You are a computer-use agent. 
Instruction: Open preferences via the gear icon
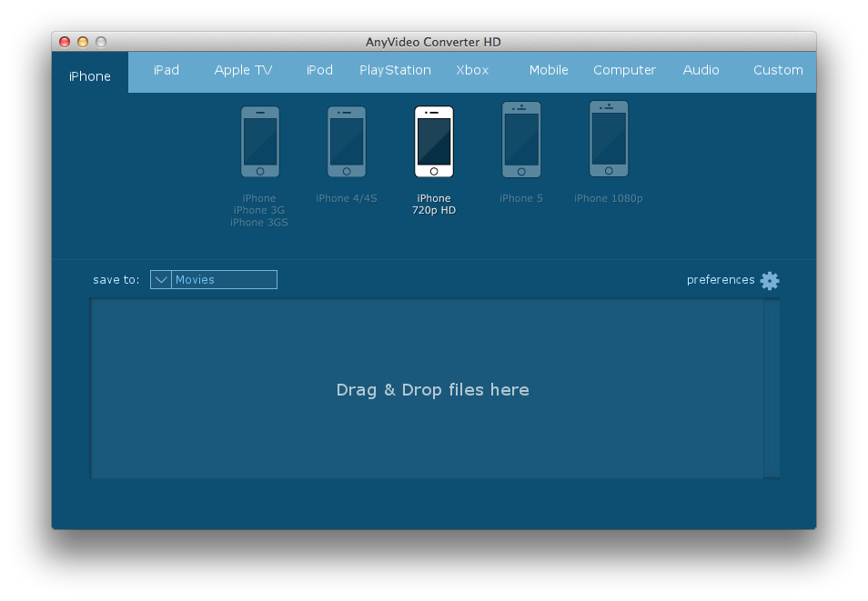pos(770,280)
